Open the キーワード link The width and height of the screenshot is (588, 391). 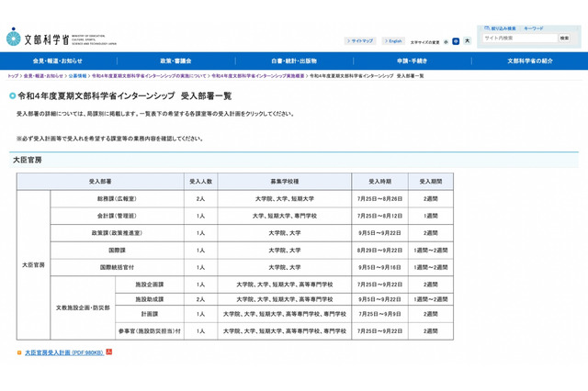(535, 28)
